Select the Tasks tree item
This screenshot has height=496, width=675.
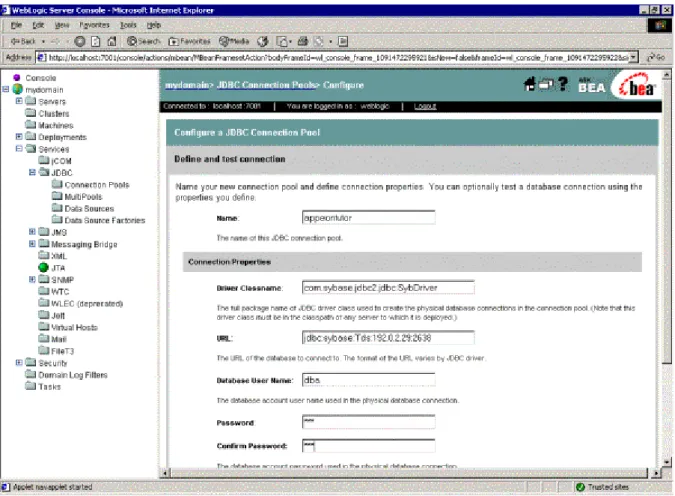(x=50, y=387)
